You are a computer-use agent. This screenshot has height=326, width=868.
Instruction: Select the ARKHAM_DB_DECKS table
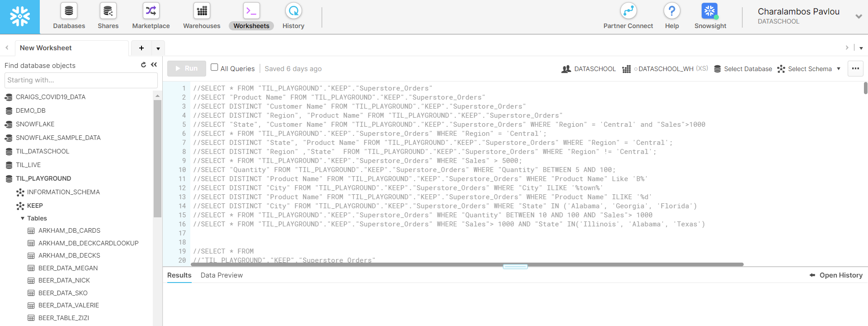point(69,255)
